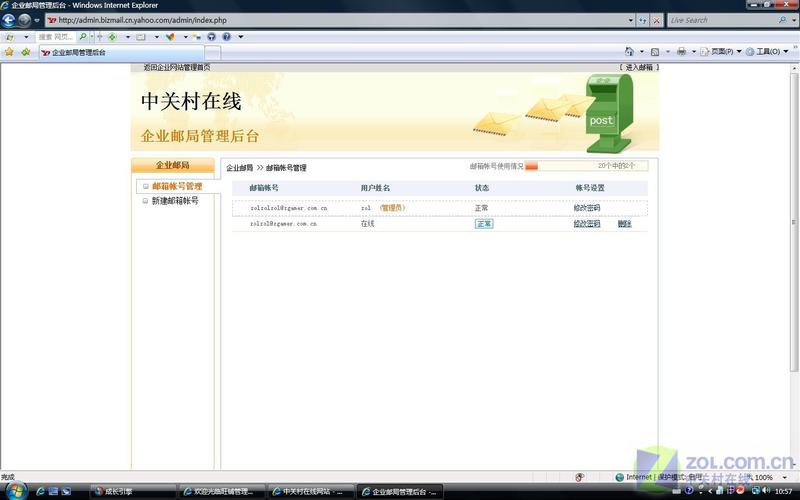Open the Favorites Center star icon

[9, 52]
